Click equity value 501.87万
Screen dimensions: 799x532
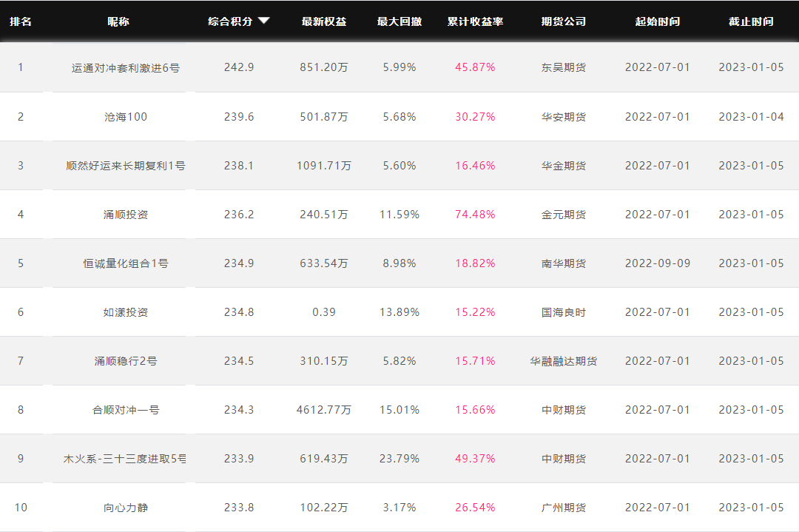click(324, 117)
